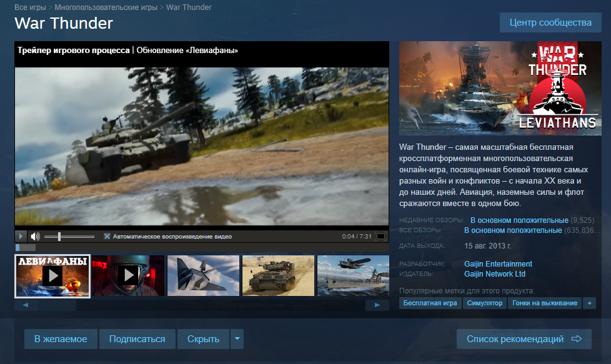View the stealth aircraft screenshot thumbnail
The image size is (611, 364).
coord(203,275)
